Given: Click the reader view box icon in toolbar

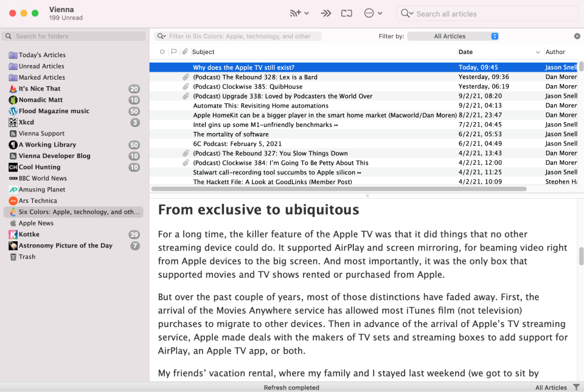Looking at the screenshot, I should click(x=347, y=13).
